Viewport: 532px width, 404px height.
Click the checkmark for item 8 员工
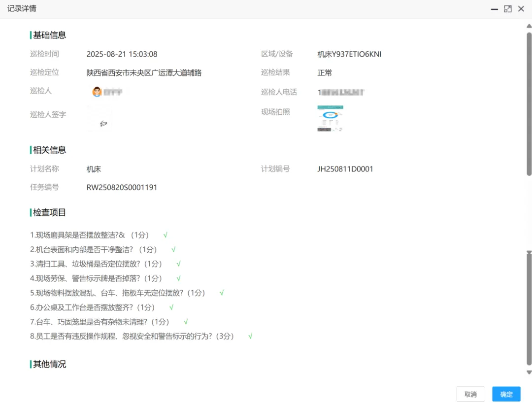[250, 336]
